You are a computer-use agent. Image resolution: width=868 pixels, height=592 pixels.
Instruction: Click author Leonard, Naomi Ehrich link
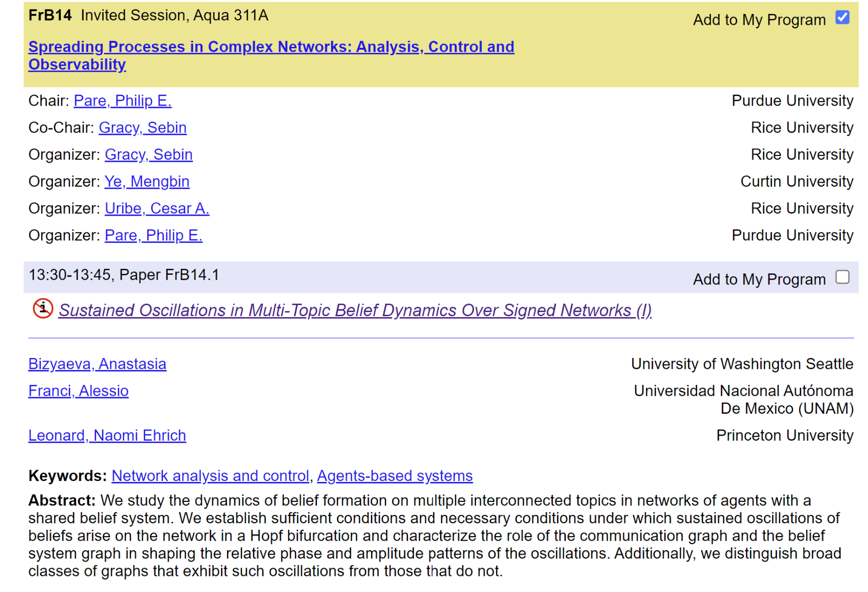(107, 435)
